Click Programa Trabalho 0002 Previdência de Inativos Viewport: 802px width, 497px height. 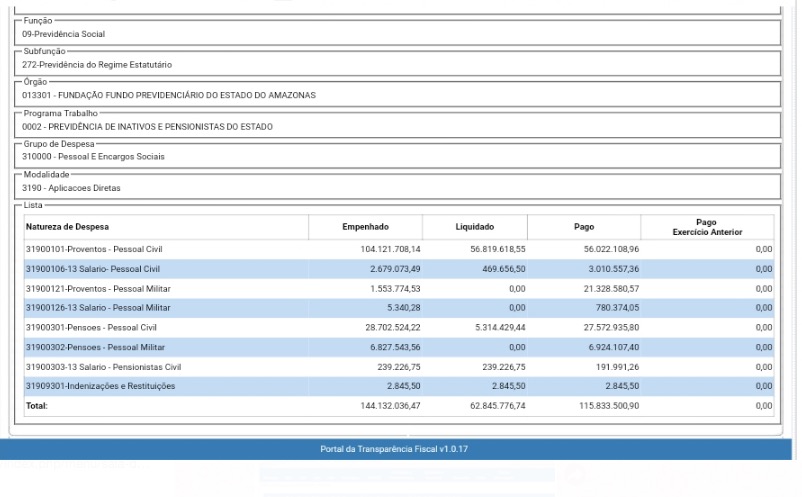pyautogui.click(x=147, y=127)
